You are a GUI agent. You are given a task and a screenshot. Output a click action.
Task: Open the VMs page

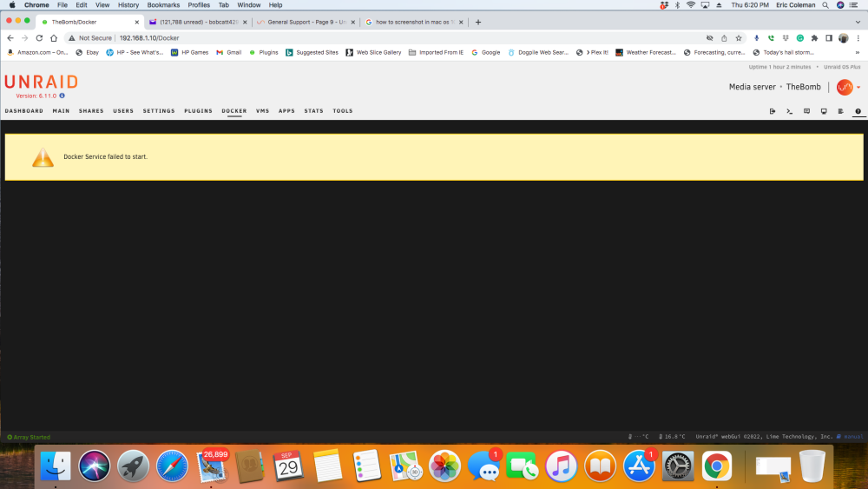(262, 111)
